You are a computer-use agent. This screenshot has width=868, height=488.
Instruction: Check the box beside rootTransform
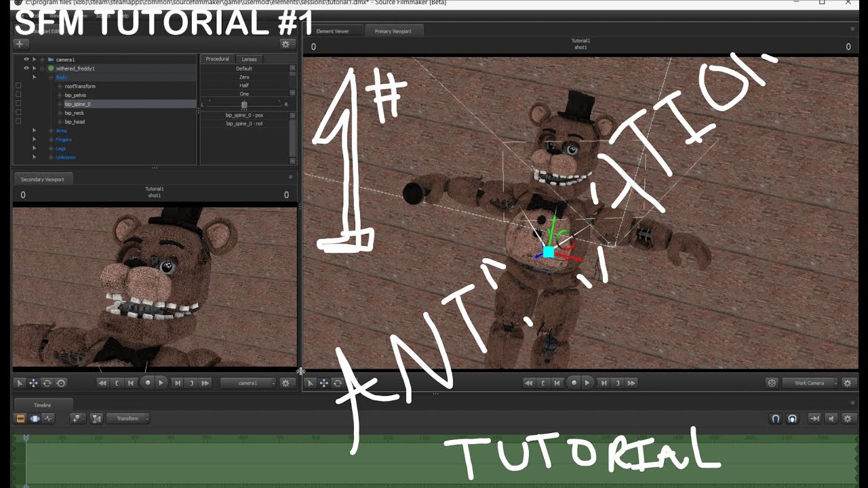coord(18,86)
